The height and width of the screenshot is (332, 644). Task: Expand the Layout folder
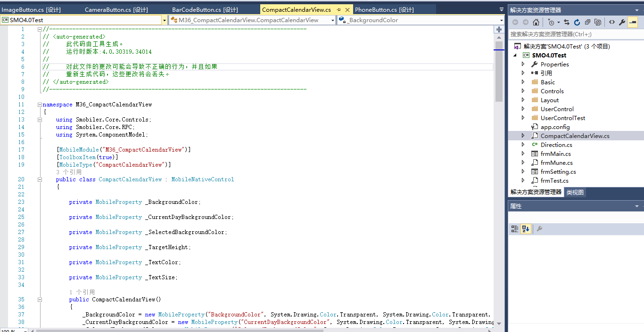[523, 100]
